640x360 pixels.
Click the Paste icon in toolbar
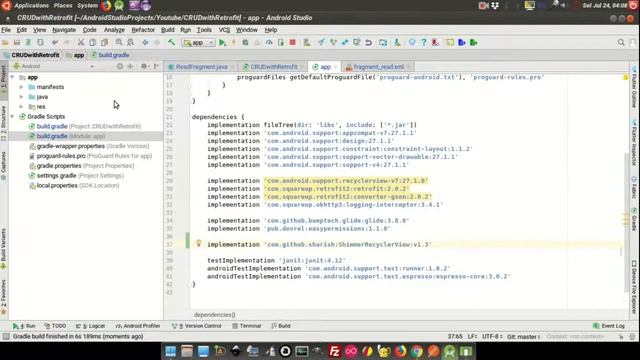104,42
